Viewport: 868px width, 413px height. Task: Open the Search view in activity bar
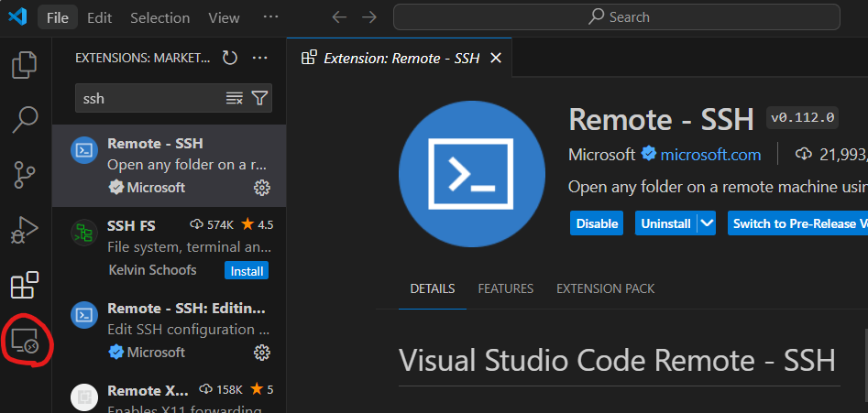pos(25,119)
